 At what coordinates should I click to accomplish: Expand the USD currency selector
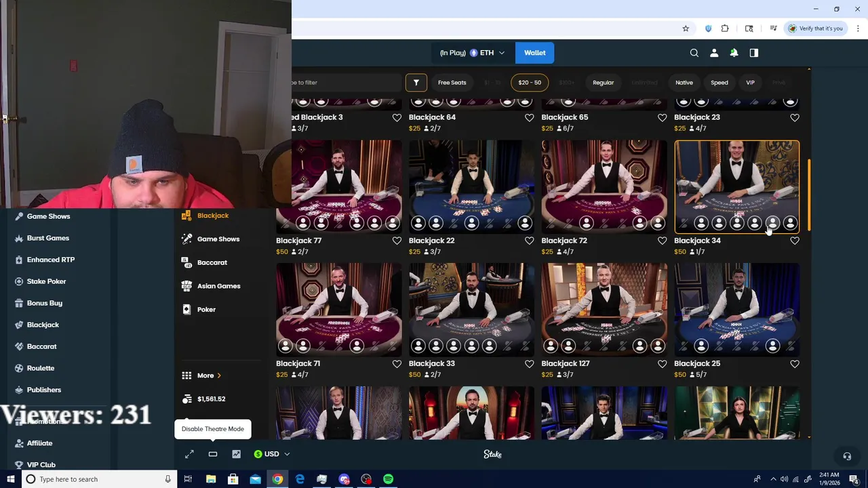point(271,454)
